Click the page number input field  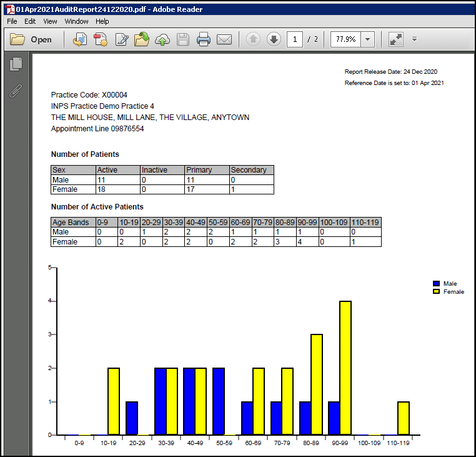(295, 39)
